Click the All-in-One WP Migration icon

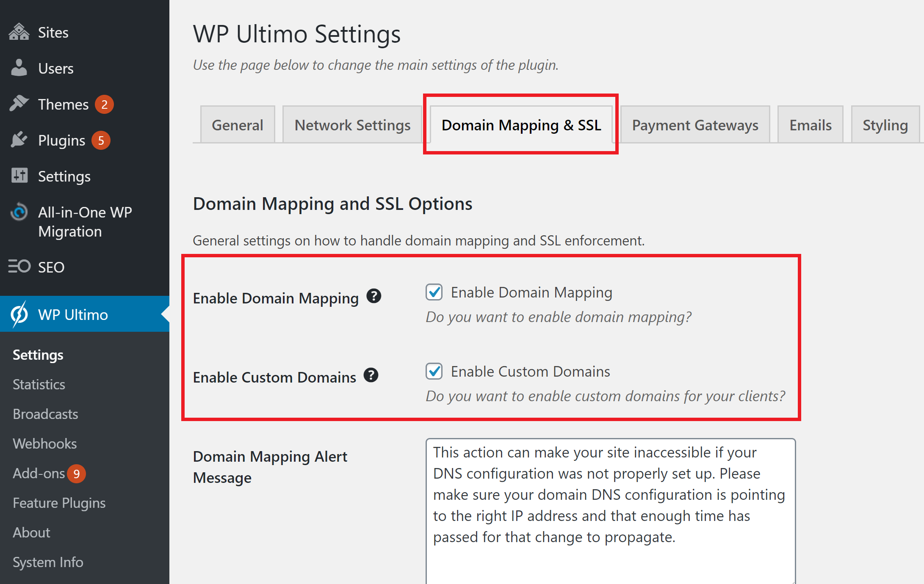(x=19, y=212)
